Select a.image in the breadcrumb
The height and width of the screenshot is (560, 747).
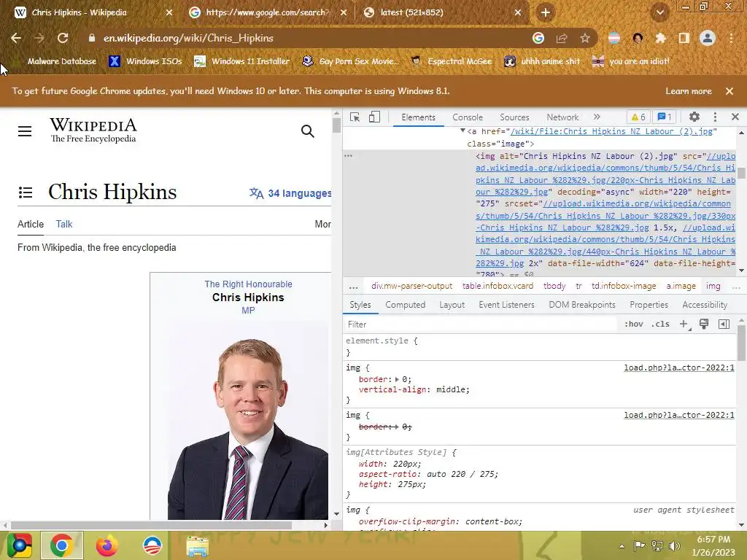tap(681, 286)
